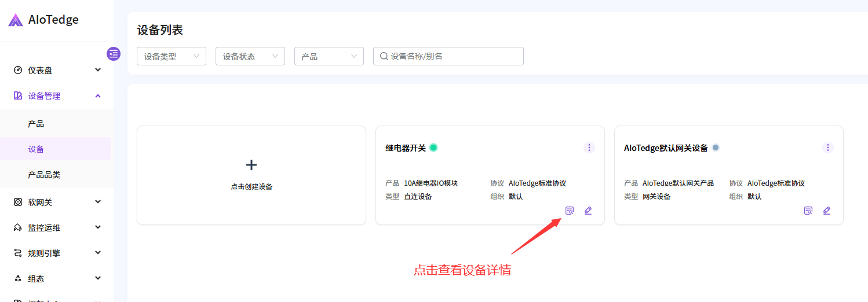Viewport: 868px width, 302px height.
Task: Open the 产品 dropdown filter
Action: tap(329, 56)
